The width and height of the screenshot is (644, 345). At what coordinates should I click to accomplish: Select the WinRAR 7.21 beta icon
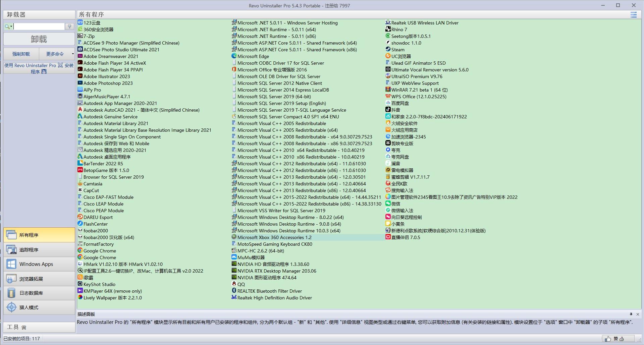pos(388,90)
